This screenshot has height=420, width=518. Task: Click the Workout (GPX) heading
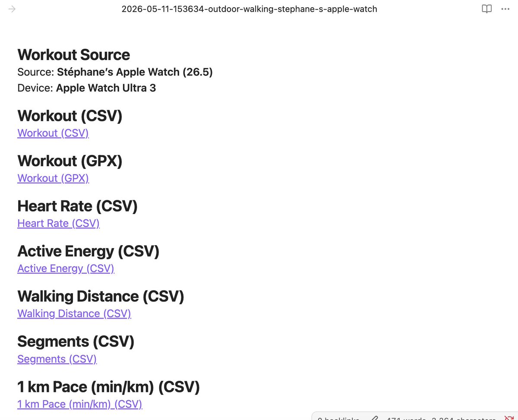click(70, 161)
